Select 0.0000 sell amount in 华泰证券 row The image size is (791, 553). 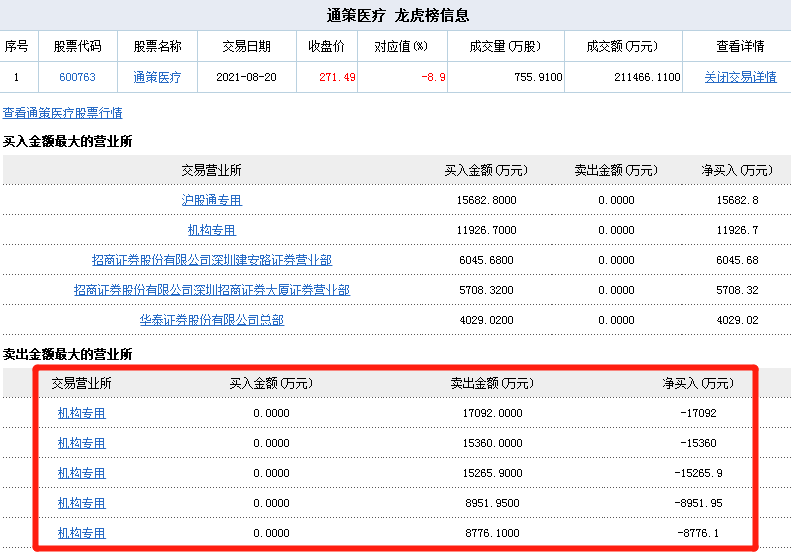(x=616, y=320)
